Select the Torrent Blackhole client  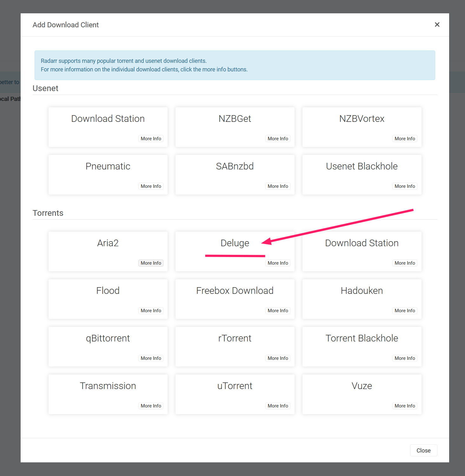[x=362, y=339]
